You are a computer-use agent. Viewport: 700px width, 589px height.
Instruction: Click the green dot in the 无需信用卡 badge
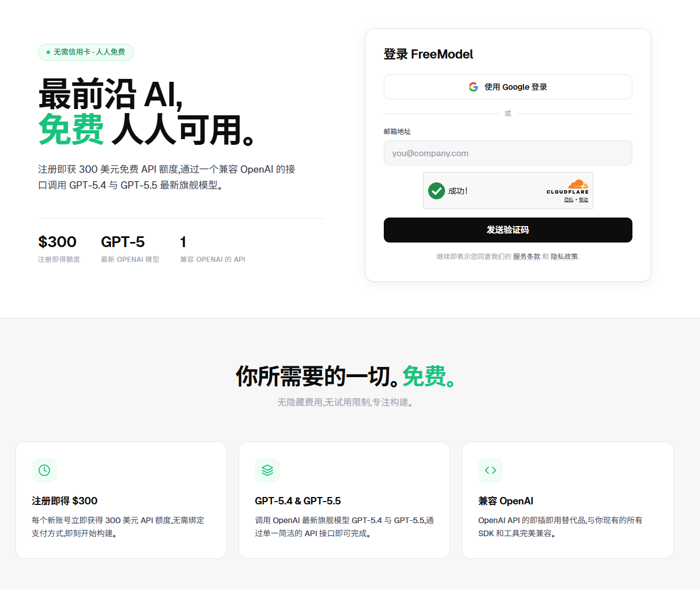tap(48, 52)
